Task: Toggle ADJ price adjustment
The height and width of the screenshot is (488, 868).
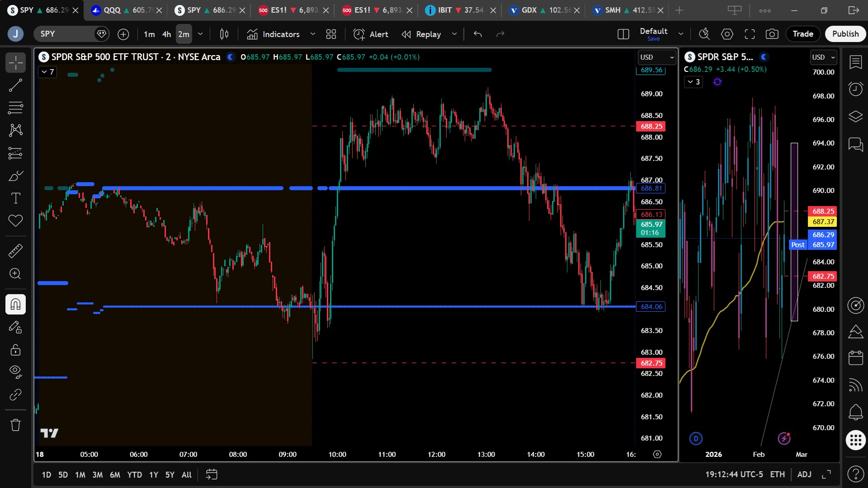Action: [804, 474]
